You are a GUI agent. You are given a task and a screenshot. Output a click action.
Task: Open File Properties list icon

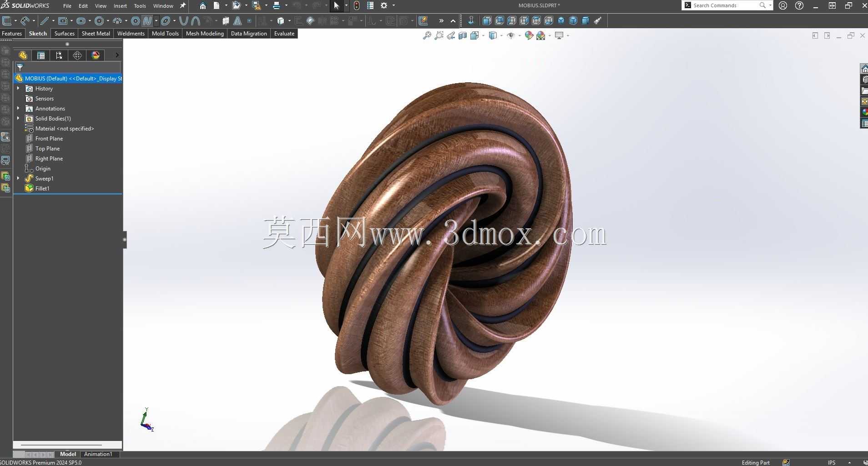point(370,5)
